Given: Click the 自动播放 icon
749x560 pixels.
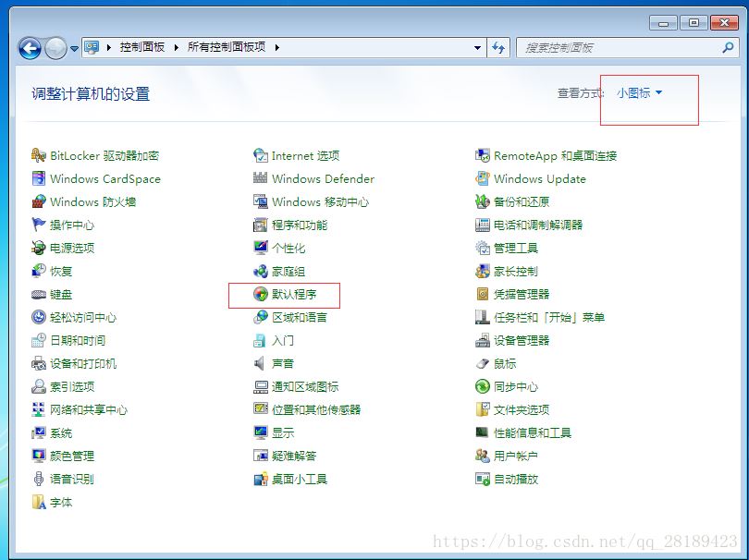Looking at the screenshot, I should pos(483,479).
